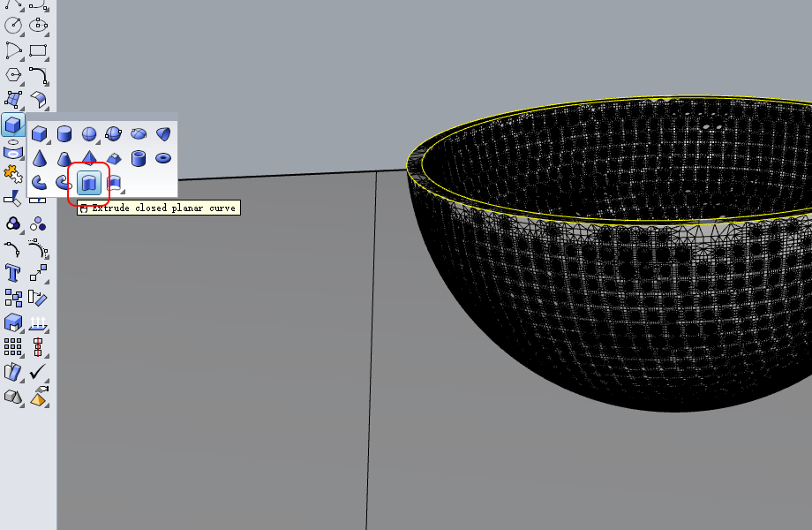Pick the Torus solid tool
The height and width of the screenshot is (530, 812).
[x=163, y=158]
